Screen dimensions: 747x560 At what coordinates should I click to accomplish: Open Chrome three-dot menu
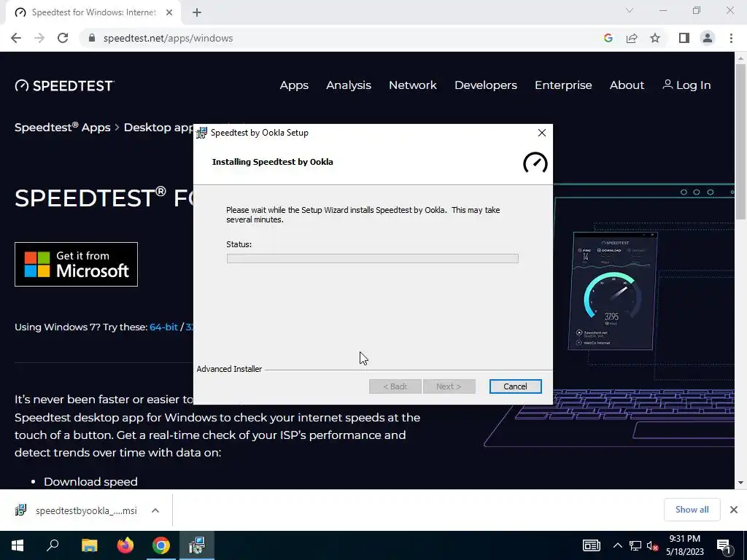(x=731, y=38)
